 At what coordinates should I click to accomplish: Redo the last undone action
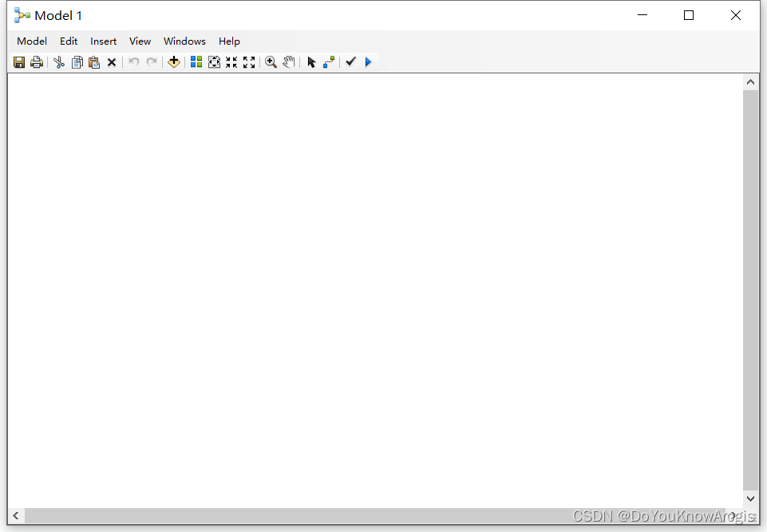tap(152, 62)
